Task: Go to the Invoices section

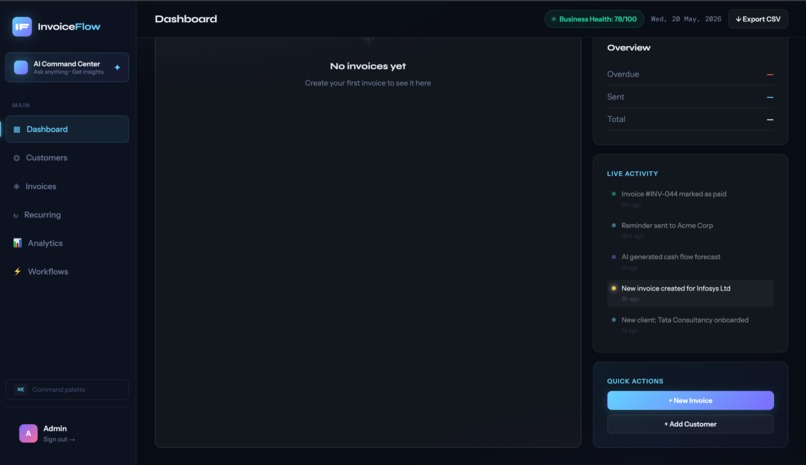Action: (x=67, y=187)
